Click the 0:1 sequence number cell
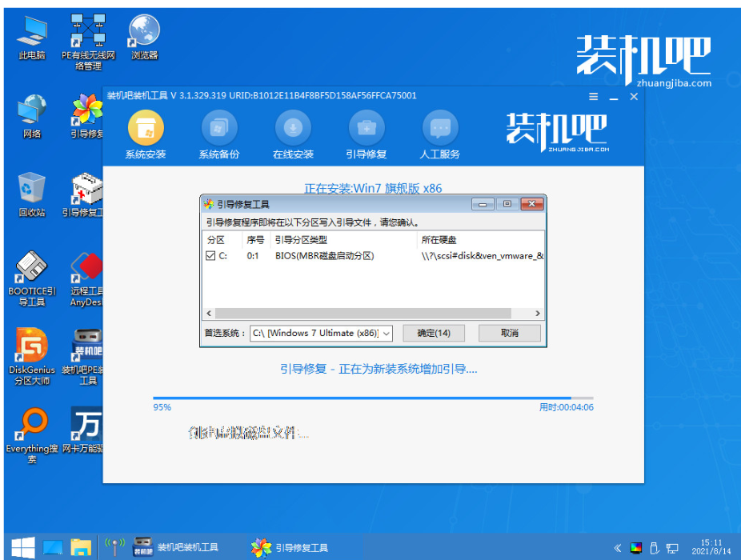This screenshot has width=741, height=560. (x=253, y=256)
